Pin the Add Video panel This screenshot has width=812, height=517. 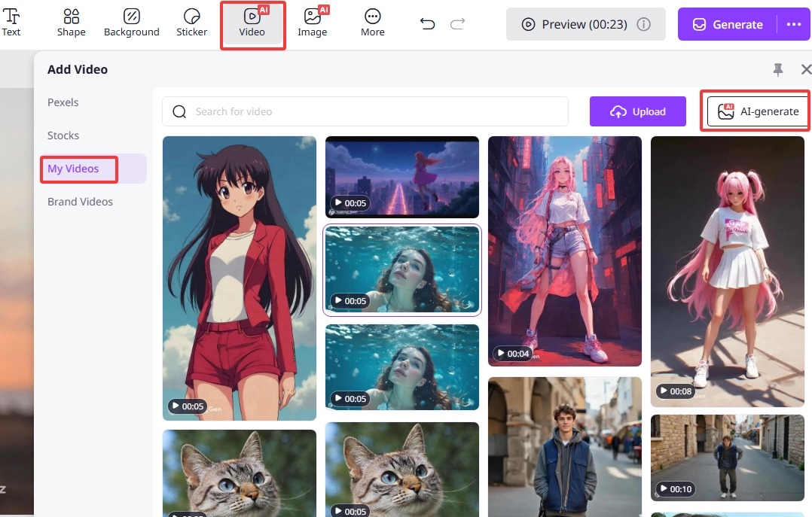point(777,69)
